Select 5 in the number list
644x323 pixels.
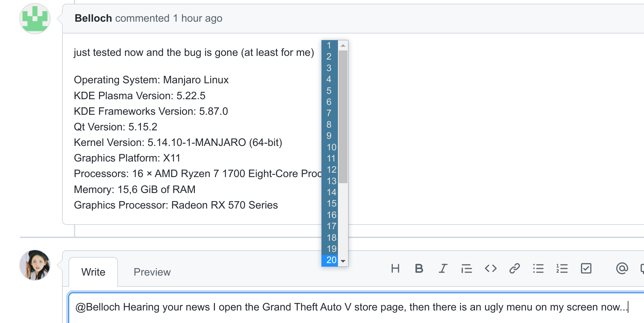click(329, 91)
